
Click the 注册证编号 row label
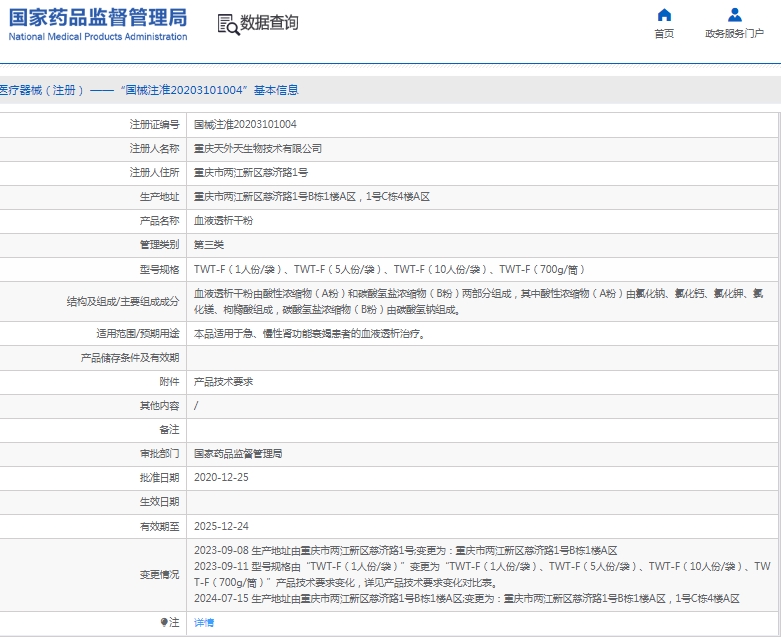click(x=154, y=125)
